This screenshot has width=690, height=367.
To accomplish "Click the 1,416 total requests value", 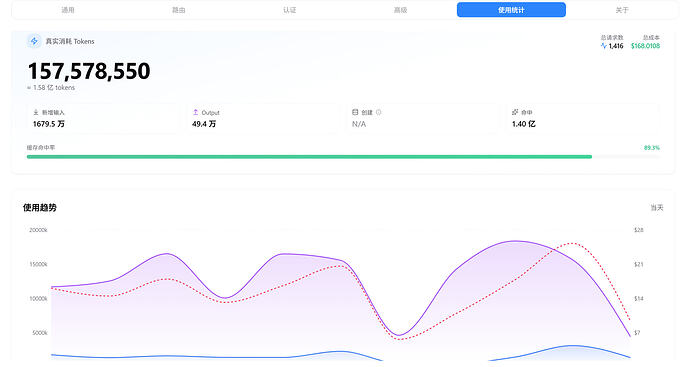I will [x=616, y=46].
